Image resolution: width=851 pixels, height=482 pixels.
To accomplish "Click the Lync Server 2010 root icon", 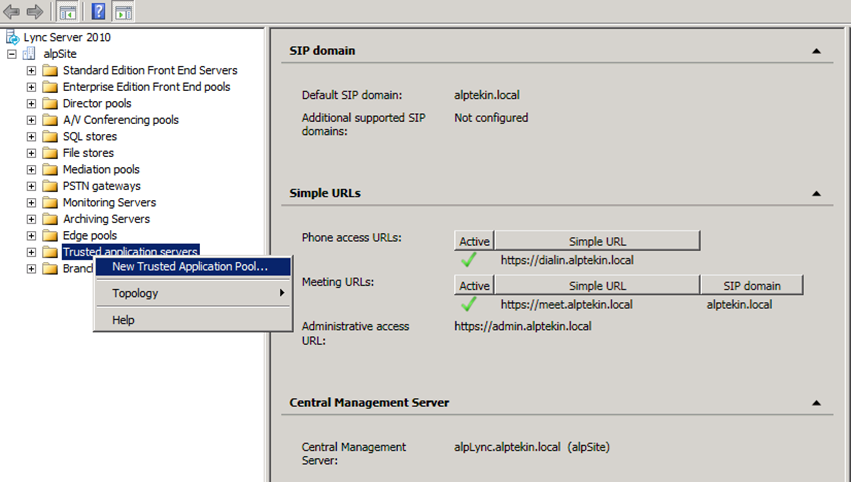I will coord(12,37).
